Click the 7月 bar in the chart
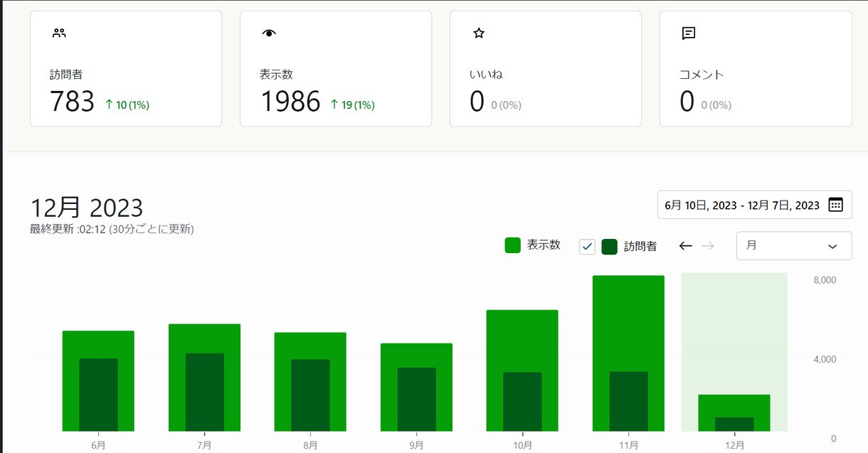Viewport: 868px width, 453px height. point(204,378)
